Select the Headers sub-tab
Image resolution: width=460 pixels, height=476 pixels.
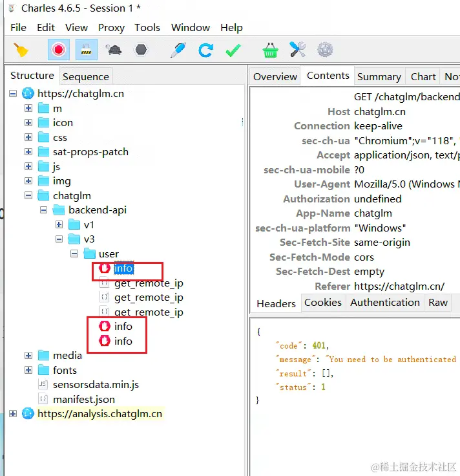click(276, 303)
